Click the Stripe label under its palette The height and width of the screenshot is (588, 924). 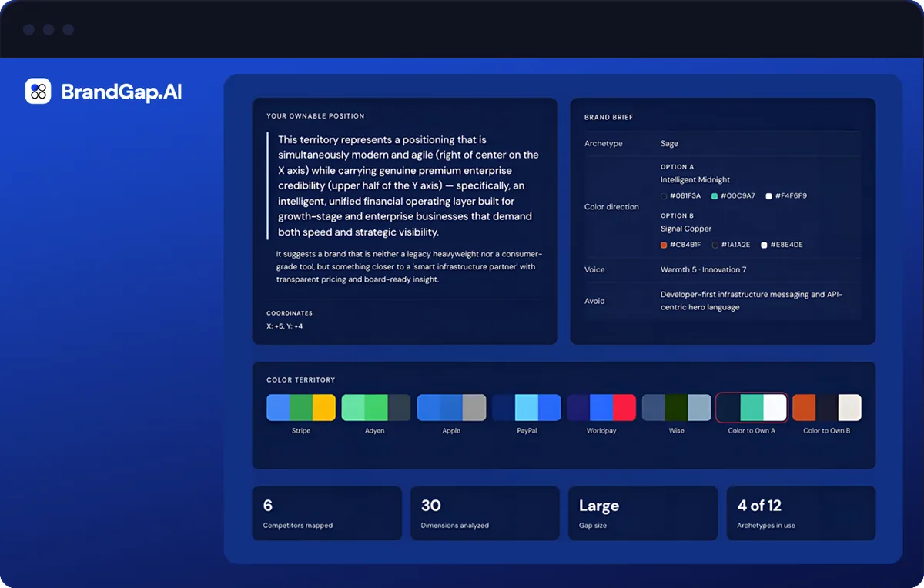click(301, 431)
